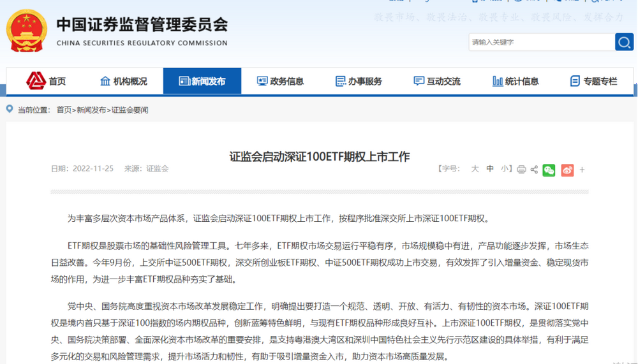Open the 统计信息 tab
Viewport: 638px width, 364px height.
[x=515, y=81]
